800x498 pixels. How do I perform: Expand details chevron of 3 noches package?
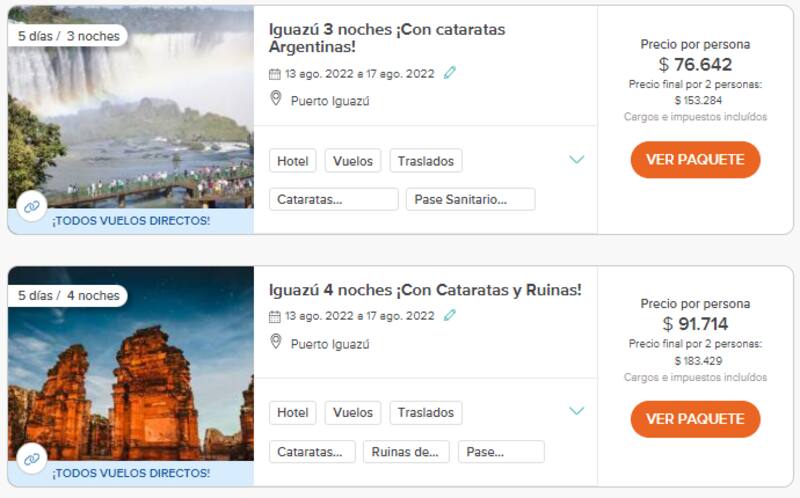point(576,160)
